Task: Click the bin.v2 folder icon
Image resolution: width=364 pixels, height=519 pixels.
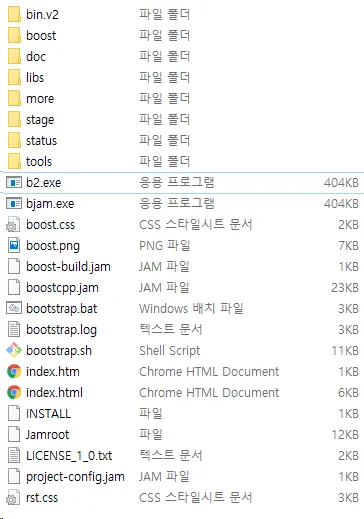Action: [14, 15]
